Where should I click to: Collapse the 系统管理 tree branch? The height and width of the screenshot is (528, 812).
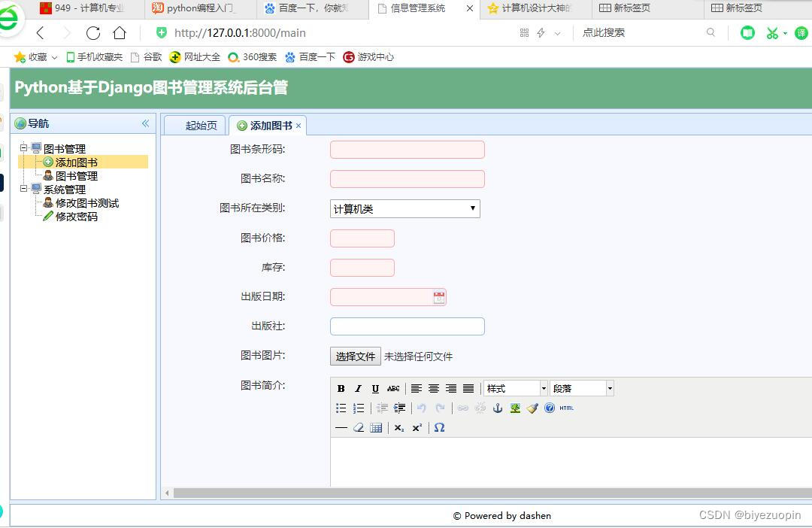pos(23,189)
